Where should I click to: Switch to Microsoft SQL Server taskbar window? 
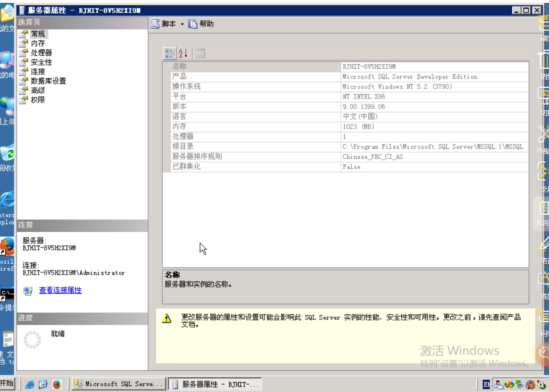[118, 384]
